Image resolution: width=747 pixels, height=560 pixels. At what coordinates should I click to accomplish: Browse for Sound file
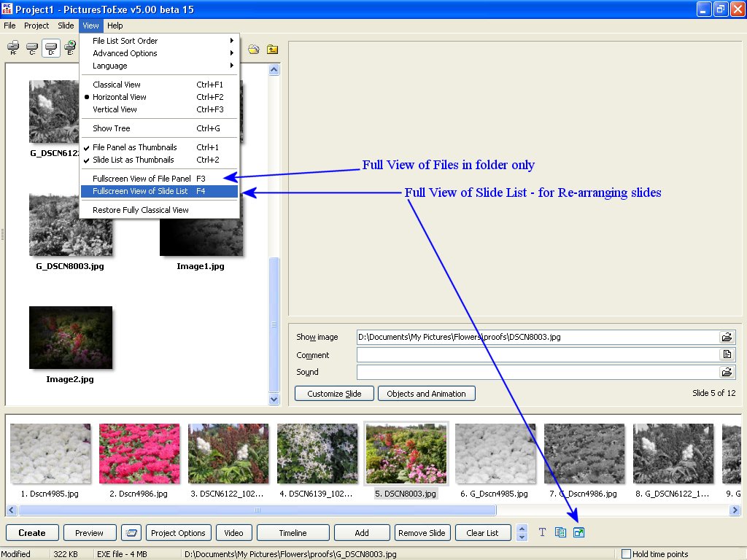coord(727,372)
